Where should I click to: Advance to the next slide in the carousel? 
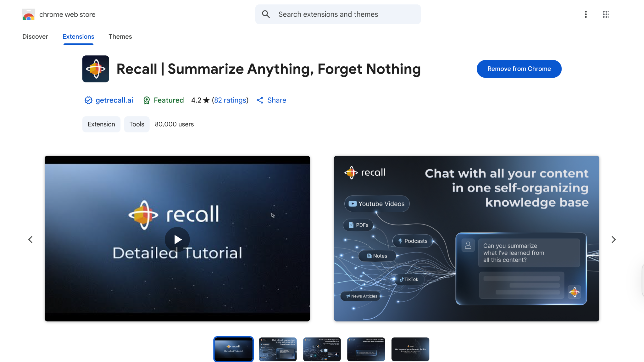[x=613, y=240]
